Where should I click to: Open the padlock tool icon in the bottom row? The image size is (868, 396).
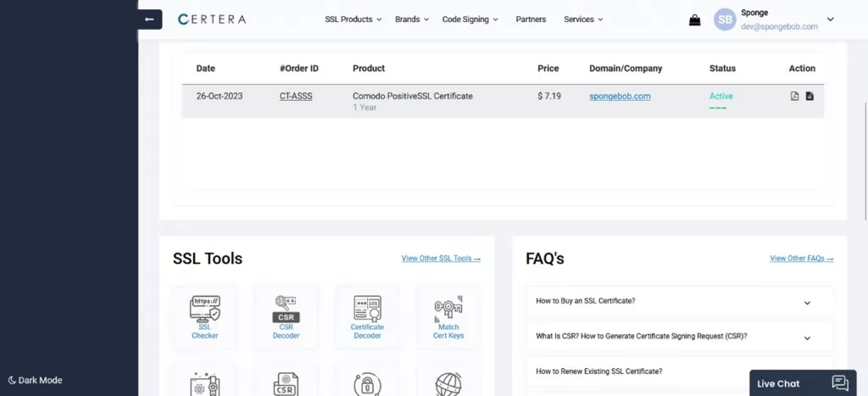(x=367, y=382)
